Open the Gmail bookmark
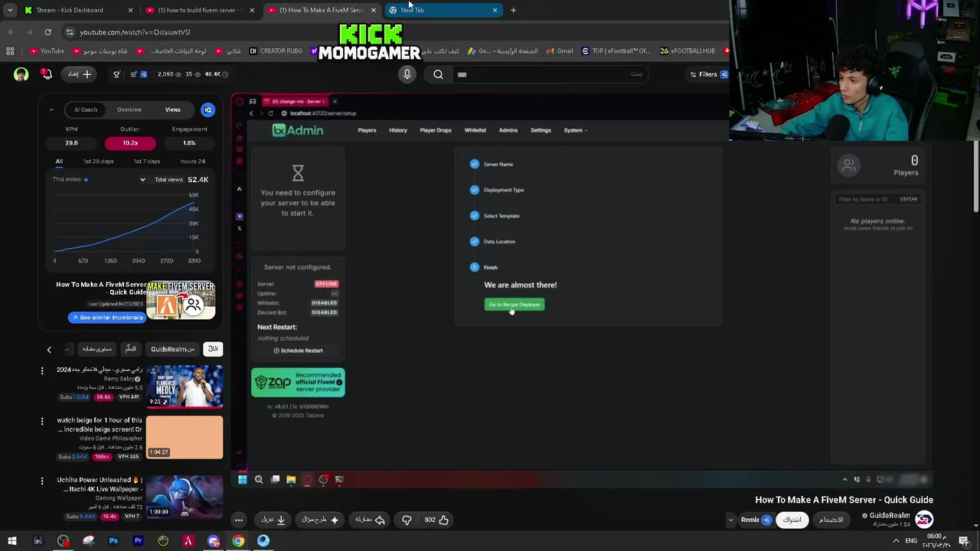Screen dimensions: 980x551 pyautogui.click(x=559, y=51)
